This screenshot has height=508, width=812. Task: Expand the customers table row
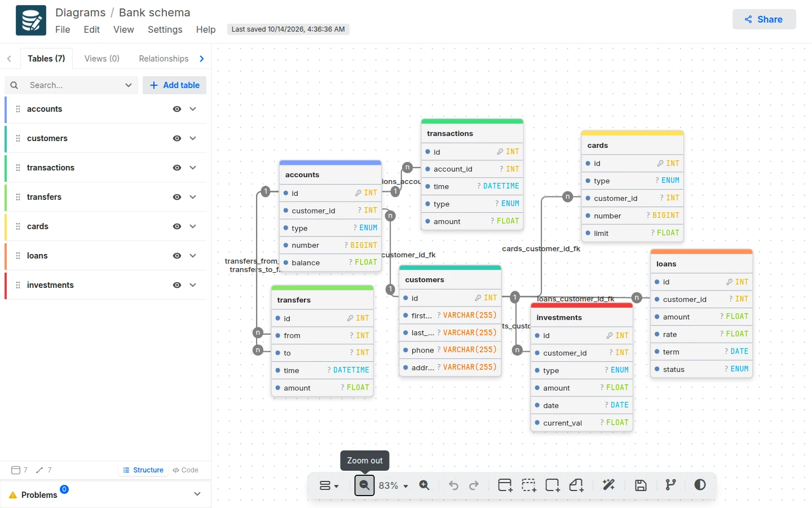tap(193, 138)
